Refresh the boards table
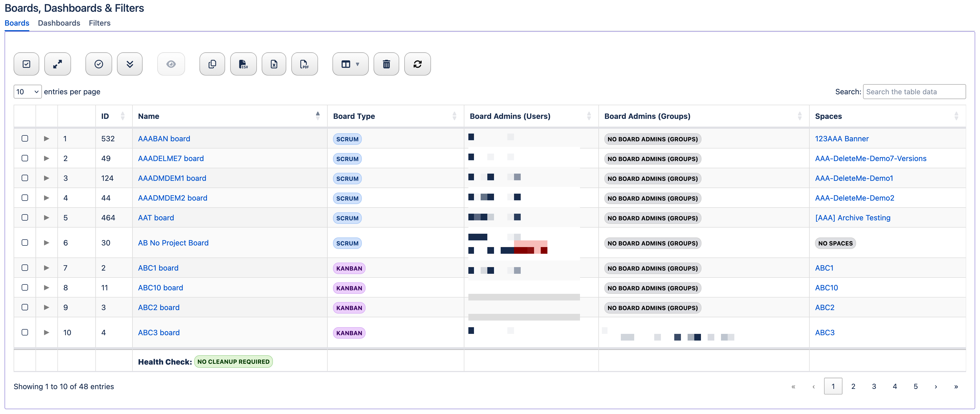This screenshot has height=414, width=980. 417,64
